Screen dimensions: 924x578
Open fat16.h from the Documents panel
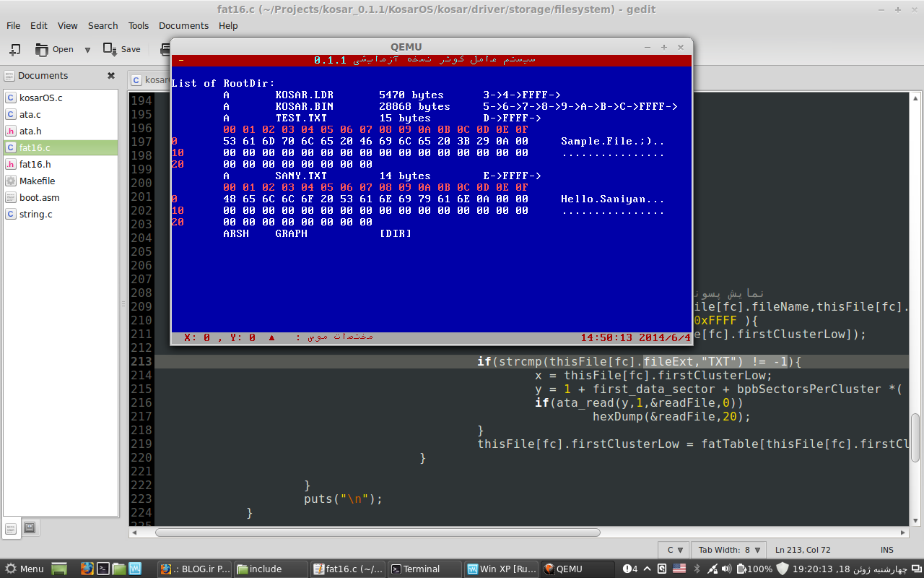35,164
